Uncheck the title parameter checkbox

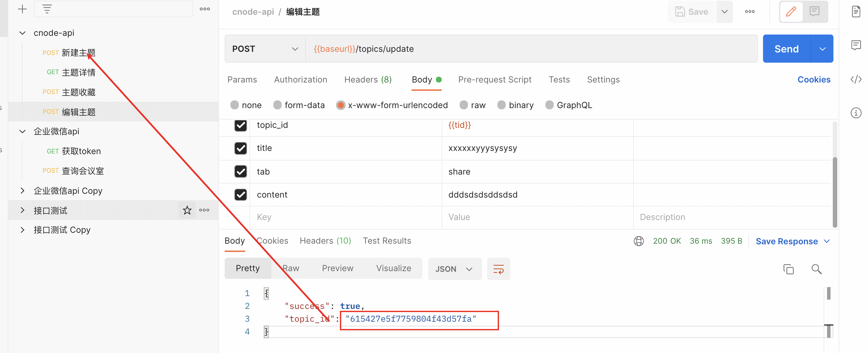click(x=241, y=148)
